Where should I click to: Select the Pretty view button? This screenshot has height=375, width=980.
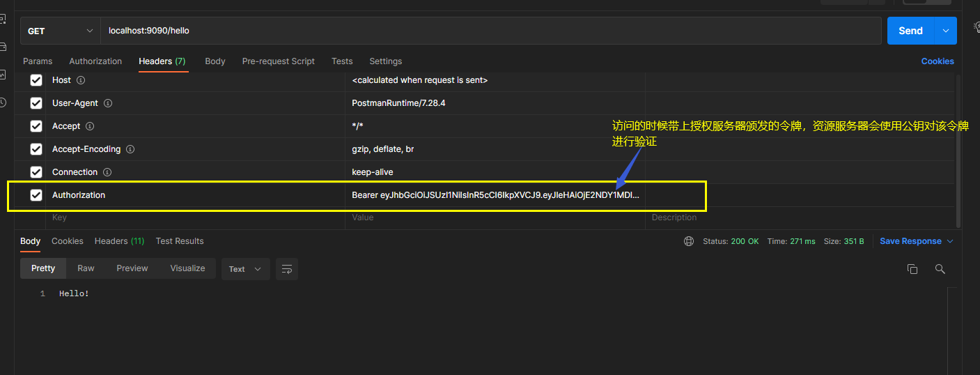[x=43, y=268]
